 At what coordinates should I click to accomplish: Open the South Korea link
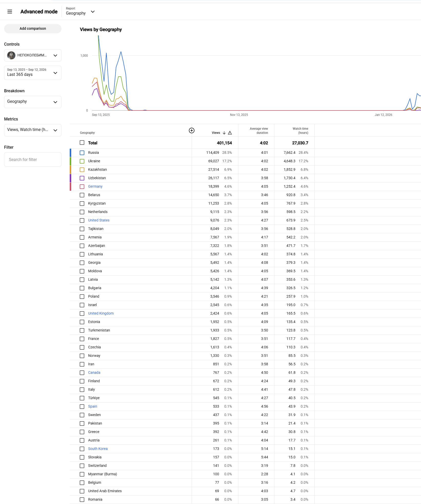98,449
